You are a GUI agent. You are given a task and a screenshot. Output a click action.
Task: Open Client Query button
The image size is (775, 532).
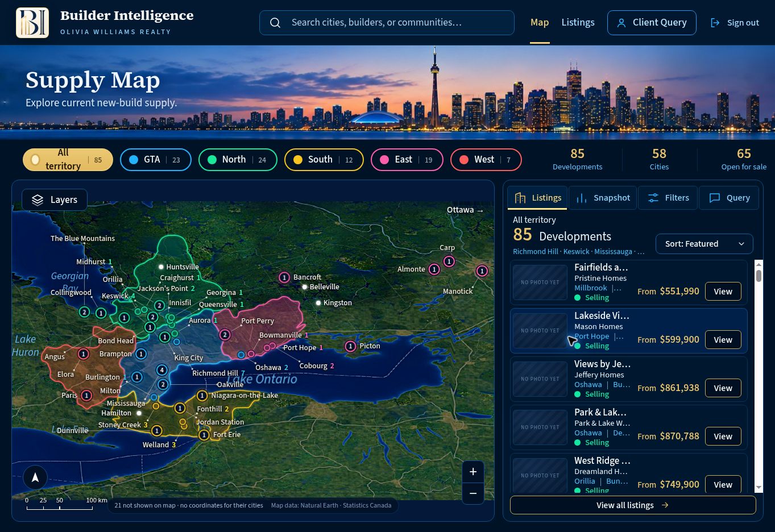[652, 23]
